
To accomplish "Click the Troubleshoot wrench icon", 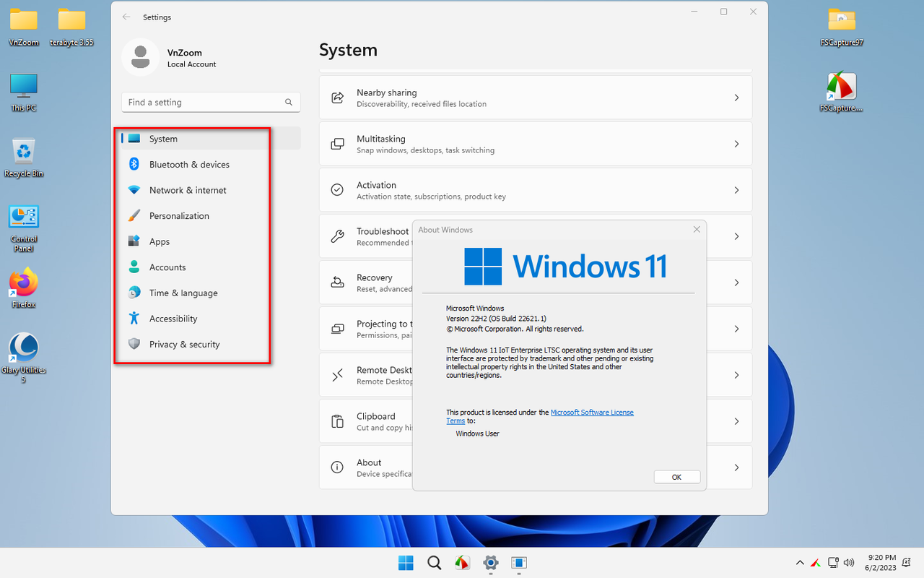I will click(x=337, y=236).
